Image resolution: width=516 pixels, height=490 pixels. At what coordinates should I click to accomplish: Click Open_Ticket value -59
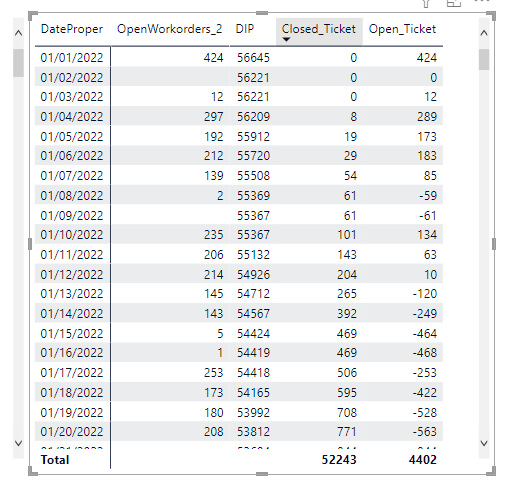428,196
